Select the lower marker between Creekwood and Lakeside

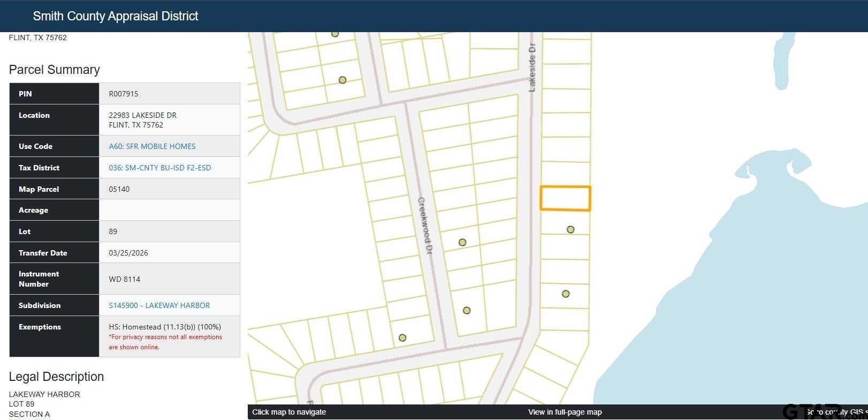click(467, 310)
